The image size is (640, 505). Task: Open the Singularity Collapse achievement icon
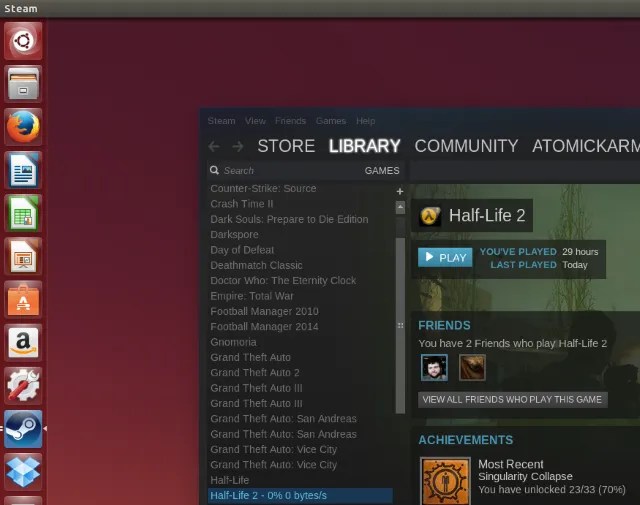point(445,481)
